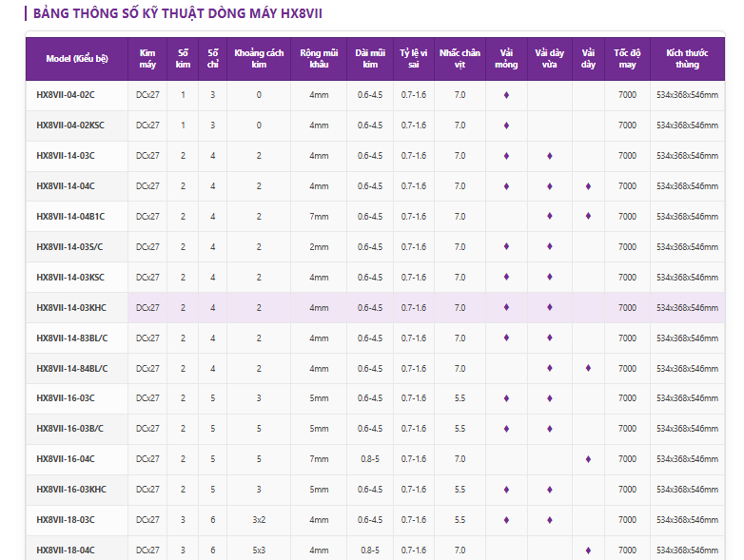Click the Dài mũi kim column header
The image size is (744, 560).
click(x=370, y=59)
